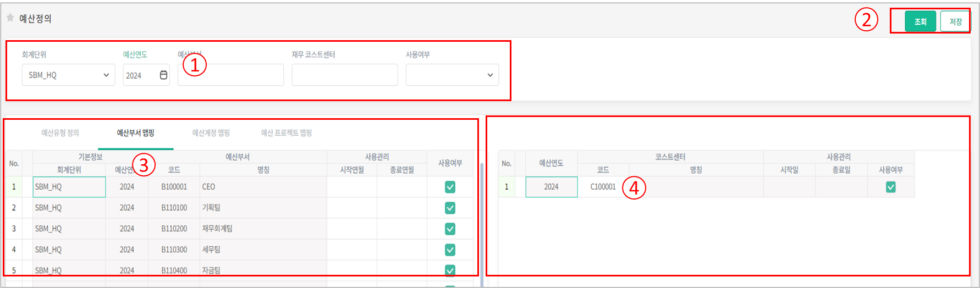Click the 재무 코스트센터 input field
This screenshot has width=980, height=288.
[344, 75]
